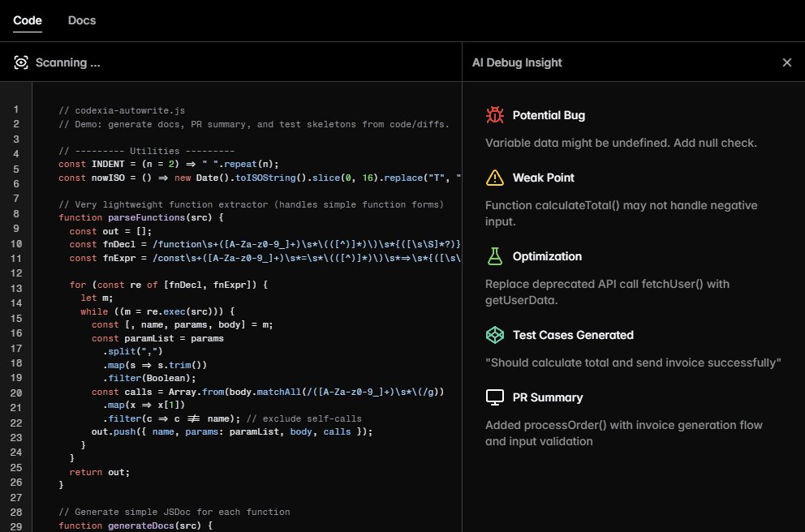Click the 'const out = [];' line
This screenshot has height=532, width=805.
pos(110,231)
